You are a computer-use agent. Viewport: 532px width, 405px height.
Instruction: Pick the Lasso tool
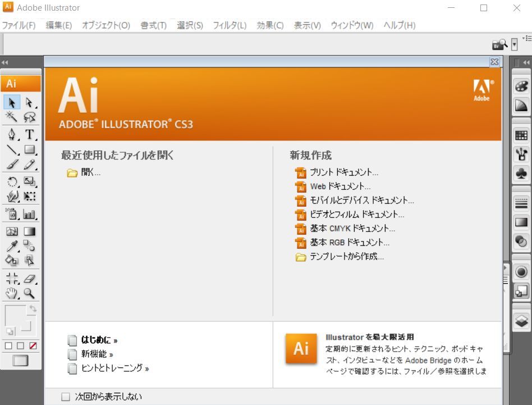tap(30, 117)
